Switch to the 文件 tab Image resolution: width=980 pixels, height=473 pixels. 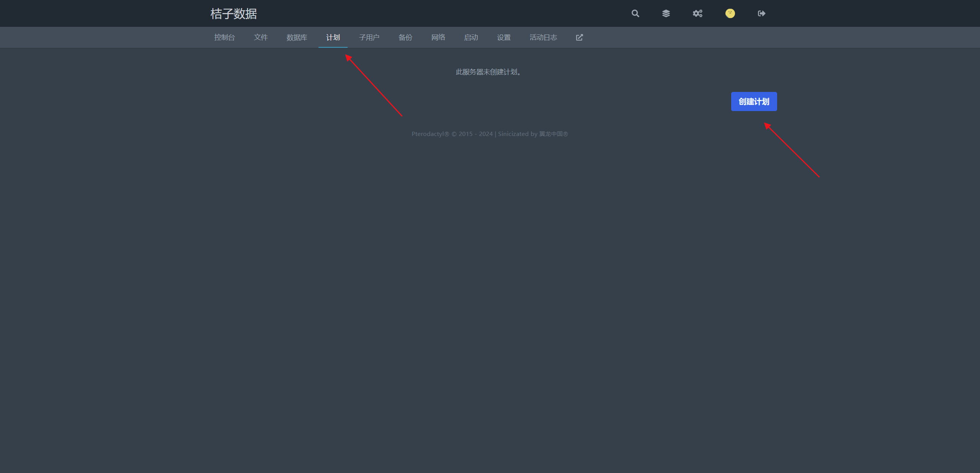point(261,38)
